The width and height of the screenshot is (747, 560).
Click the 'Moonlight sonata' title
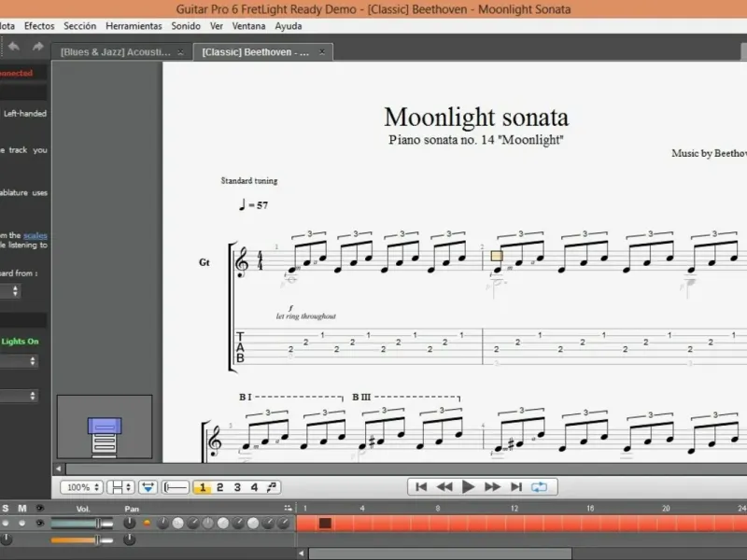tap(476, 118)
